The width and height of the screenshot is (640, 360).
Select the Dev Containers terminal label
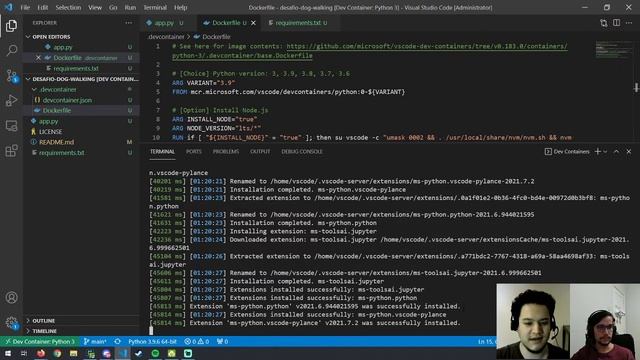(567, 151)
